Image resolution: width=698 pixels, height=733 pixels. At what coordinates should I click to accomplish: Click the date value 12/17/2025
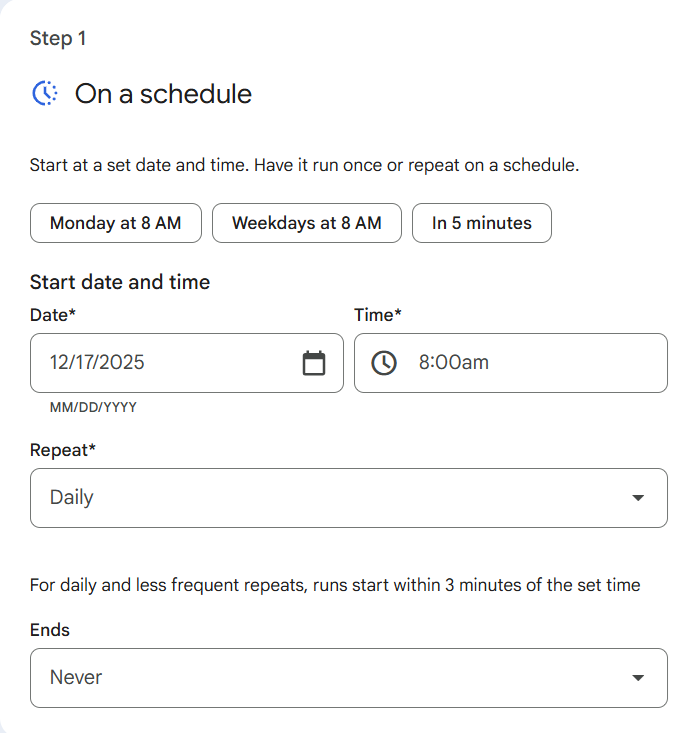97,362
